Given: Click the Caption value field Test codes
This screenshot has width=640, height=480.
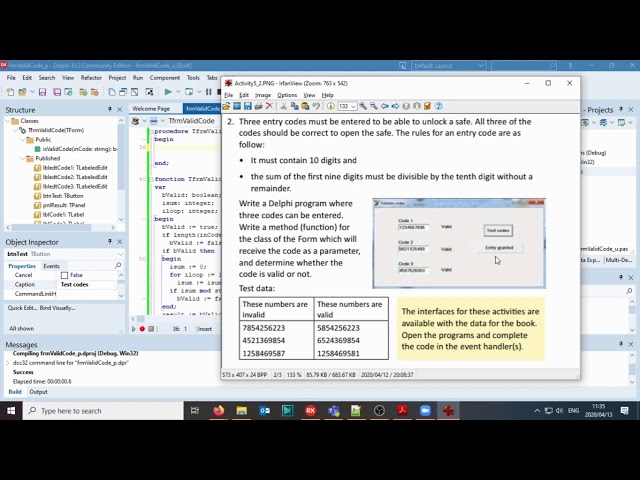Looking at the screenshot, I should pos(87,284).
